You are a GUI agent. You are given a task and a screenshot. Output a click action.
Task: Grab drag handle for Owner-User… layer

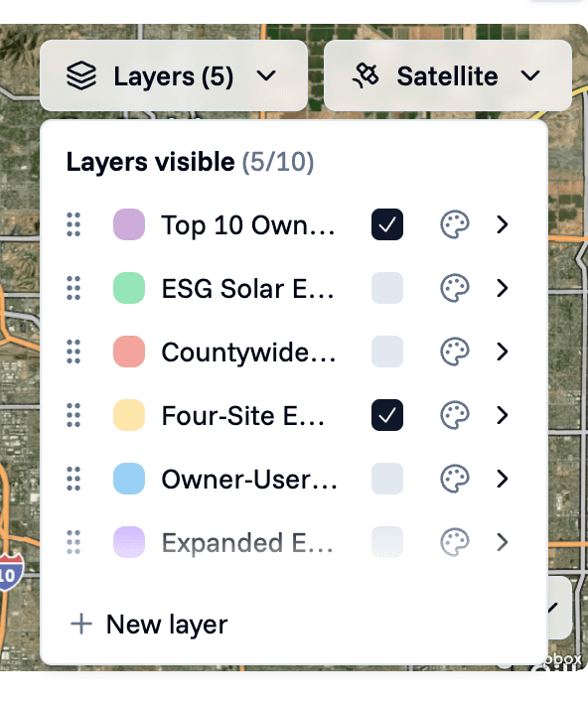73,479
